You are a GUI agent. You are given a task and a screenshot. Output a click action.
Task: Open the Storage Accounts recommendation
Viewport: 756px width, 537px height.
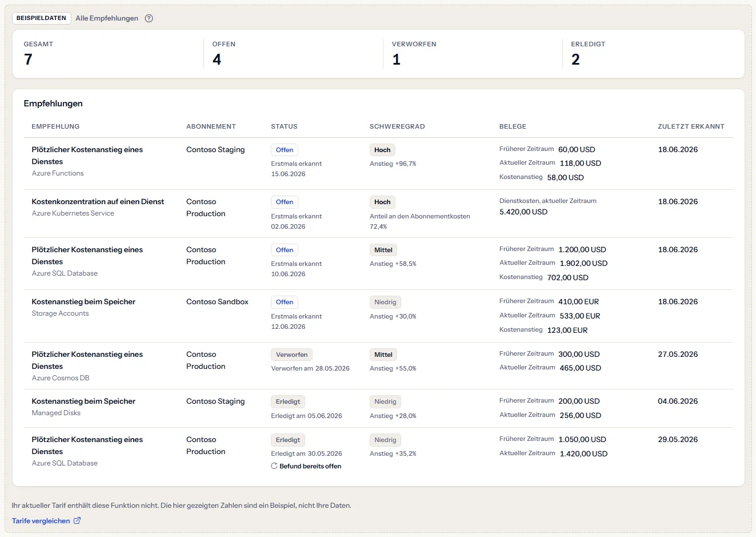pos(378,316)
